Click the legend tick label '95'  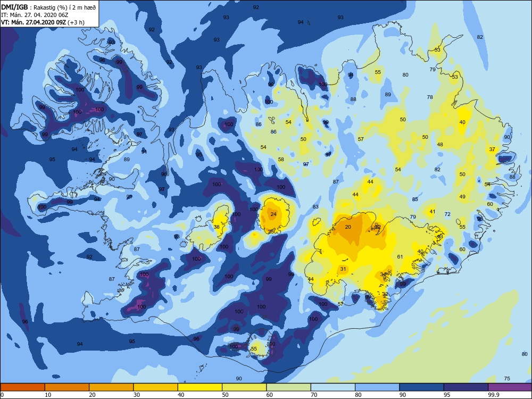click(447, 395)
